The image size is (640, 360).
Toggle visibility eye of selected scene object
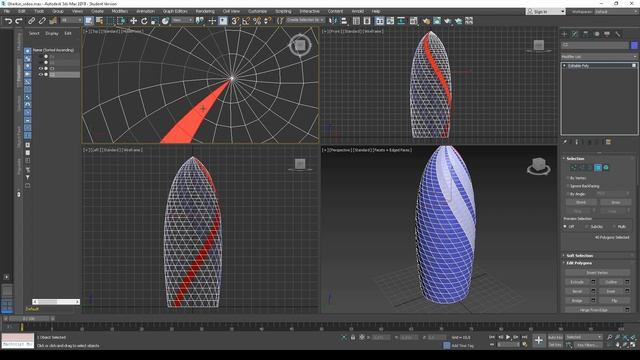pos(40,75)
